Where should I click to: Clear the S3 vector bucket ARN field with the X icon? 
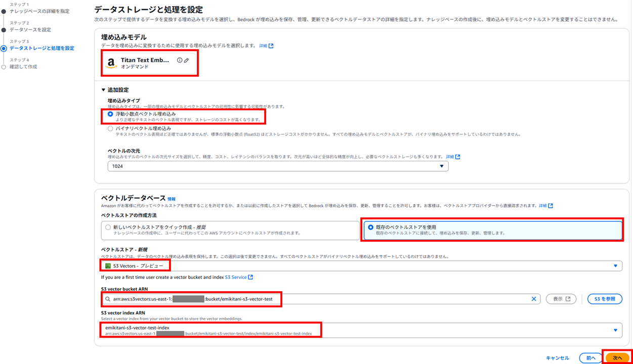[x=533, y=299]
